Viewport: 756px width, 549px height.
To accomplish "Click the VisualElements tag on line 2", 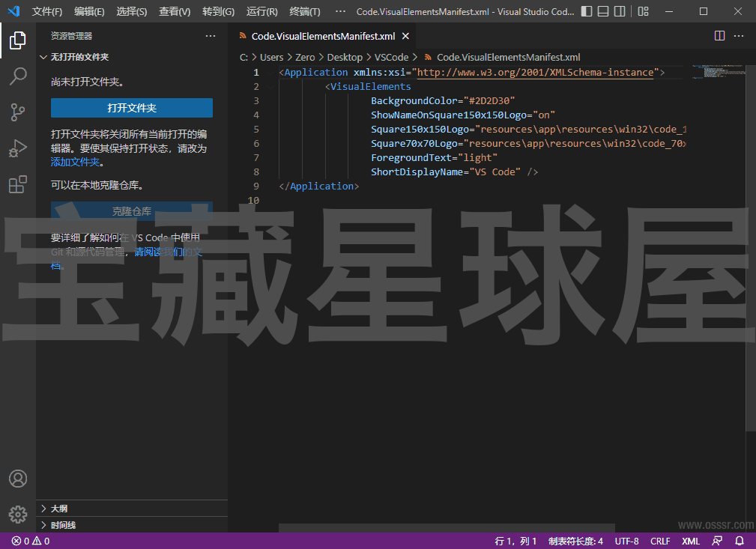I will point(368,86).
